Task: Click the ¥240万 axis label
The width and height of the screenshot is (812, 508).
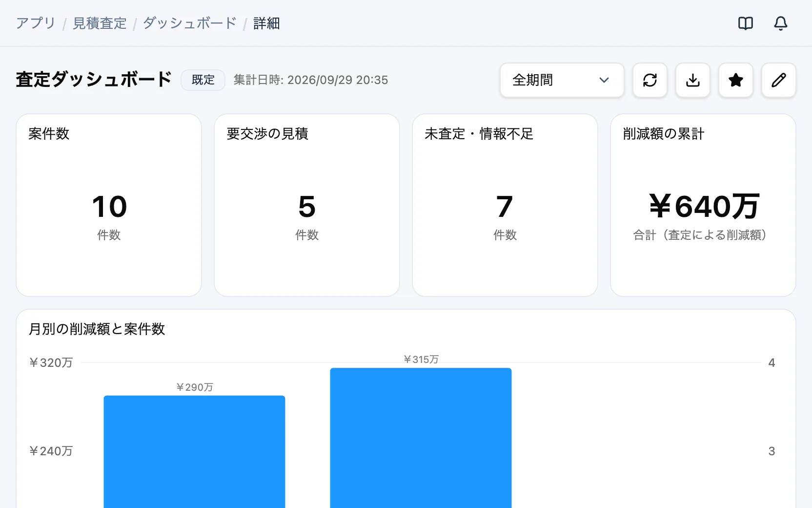Action: pyautogui.click(x=51, y=451)
